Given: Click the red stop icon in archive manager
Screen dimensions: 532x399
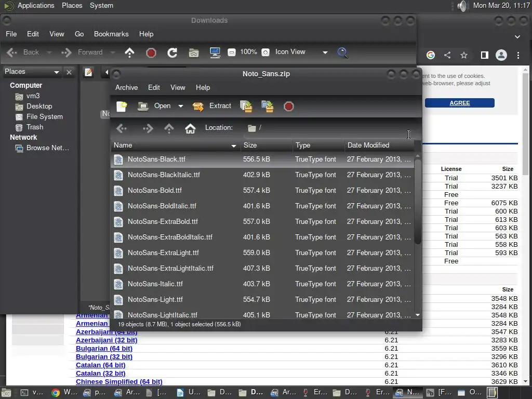Looking at the screenshot, I should [x=288, y=107].
